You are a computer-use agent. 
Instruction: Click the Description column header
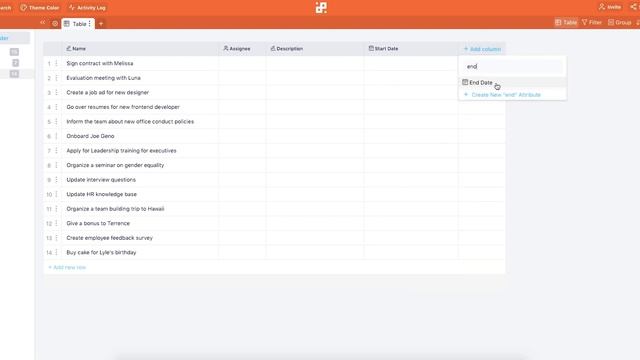tap(315, 49)
